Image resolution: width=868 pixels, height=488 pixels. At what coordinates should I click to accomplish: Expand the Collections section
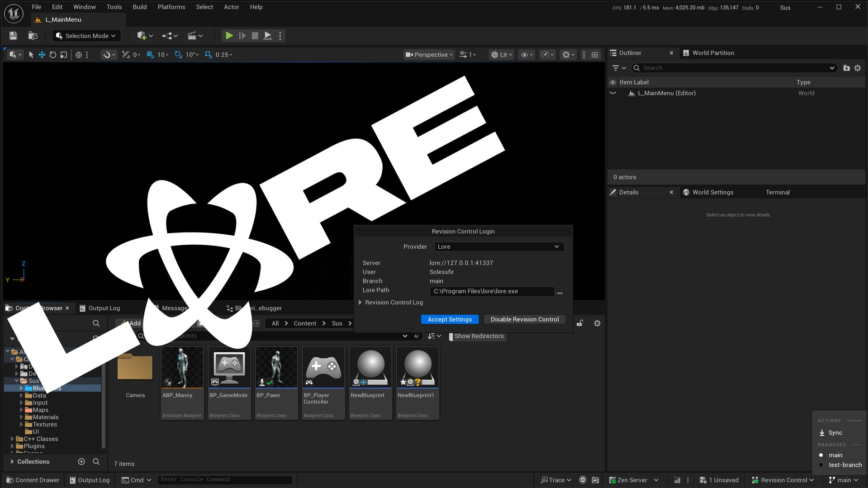pos(12,462)
